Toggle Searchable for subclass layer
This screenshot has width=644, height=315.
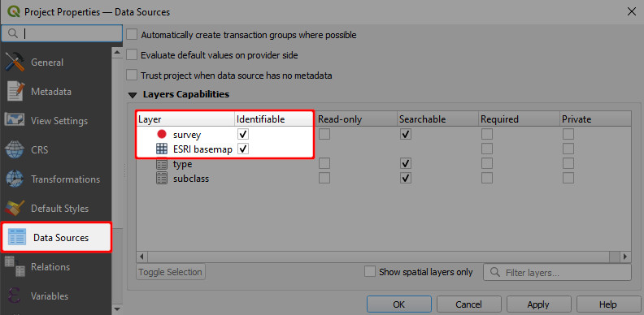(x=406, y=178)
